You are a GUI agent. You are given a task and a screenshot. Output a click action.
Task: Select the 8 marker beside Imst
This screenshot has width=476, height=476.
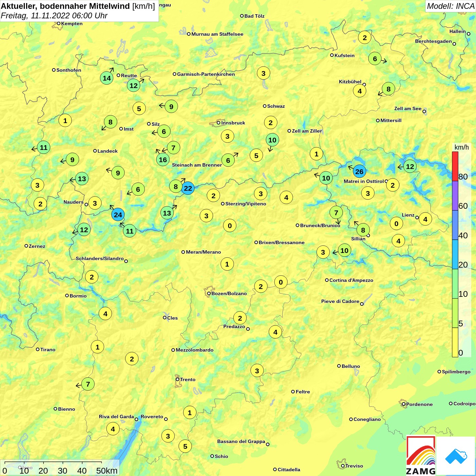coord(111,122)
